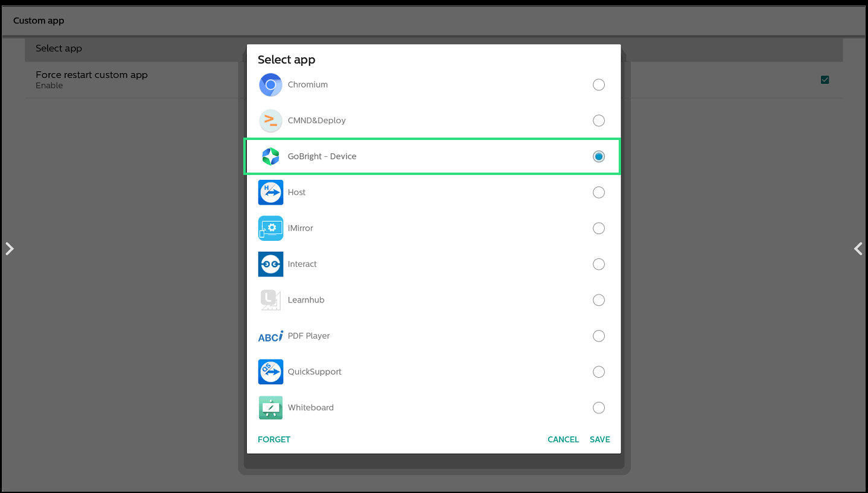Click FORGET to clear the selected app
This screenshot has height=493, width=868.
pos(274,439)
